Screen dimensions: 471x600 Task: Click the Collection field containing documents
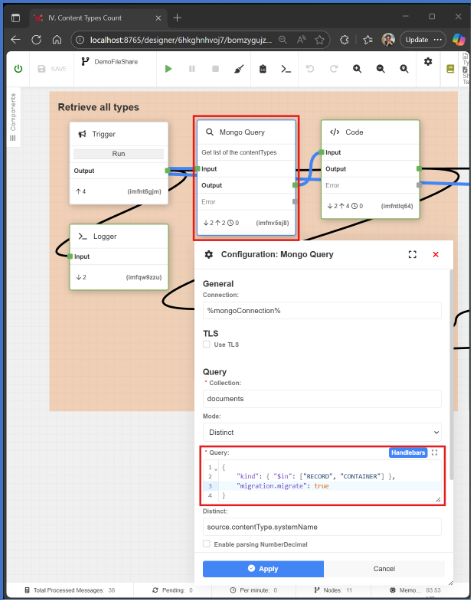click(322, 399)
